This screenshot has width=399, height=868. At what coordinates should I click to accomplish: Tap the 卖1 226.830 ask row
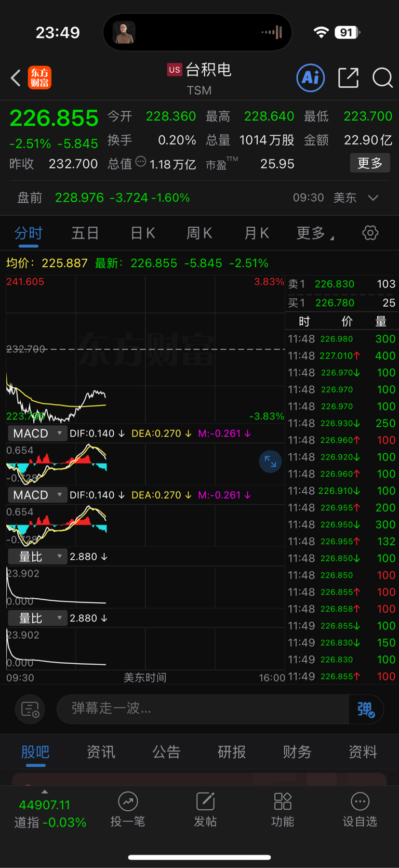(x=342, y=284)
